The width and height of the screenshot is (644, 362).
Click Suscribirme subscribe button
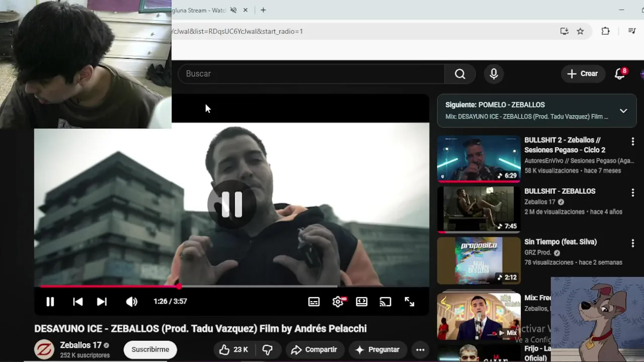coord(150,349)
